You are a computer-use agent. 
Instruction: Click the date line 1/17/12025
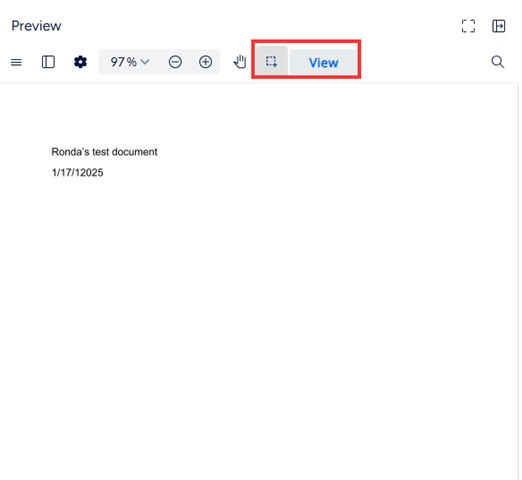(77, 173)
